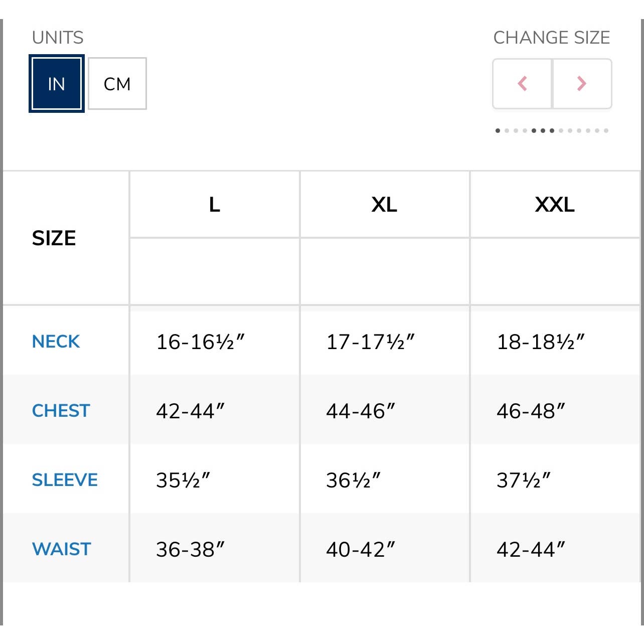Image resolution: width=644 pixels, height=644 pixels.
Task: Click the first pagination dot
Action: pyautogui.click(x=498, y=130)
